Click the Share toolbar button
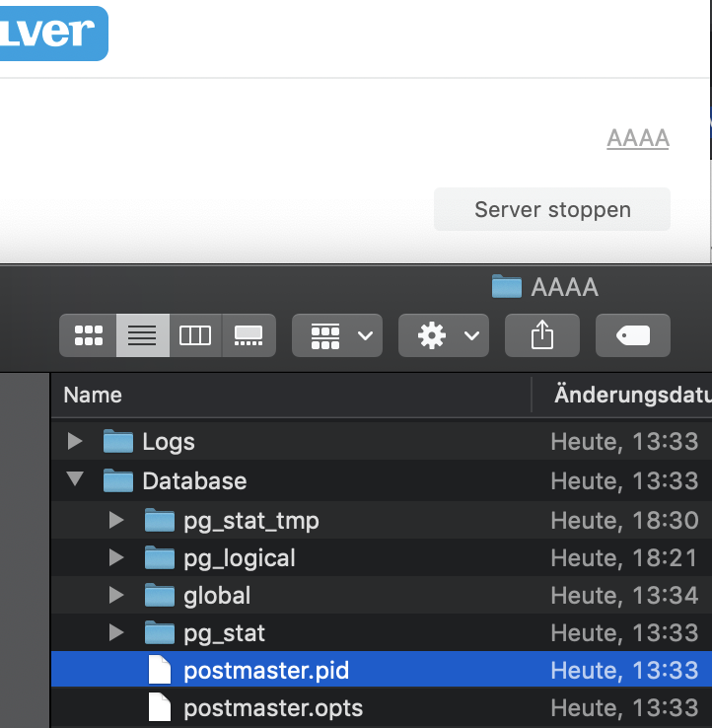The image size is (712, 728). click(x=541, y=335)
